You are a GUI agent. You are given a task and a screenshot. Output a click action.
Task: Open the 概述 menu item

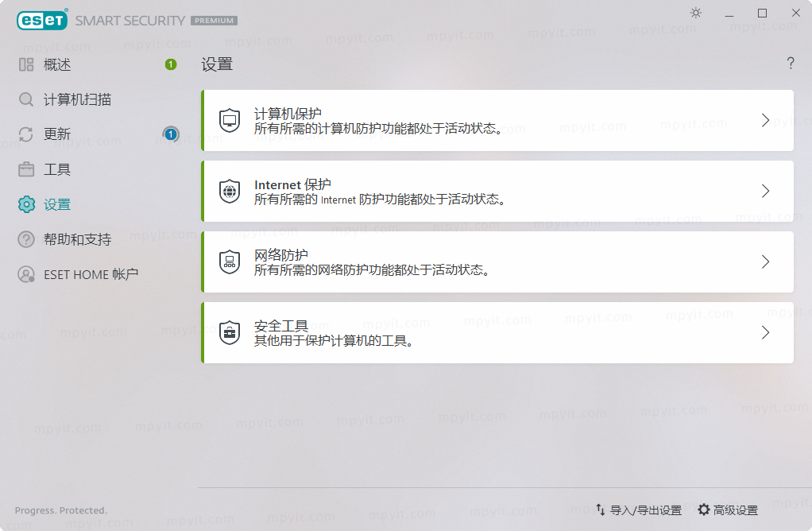tap(57, 64)
